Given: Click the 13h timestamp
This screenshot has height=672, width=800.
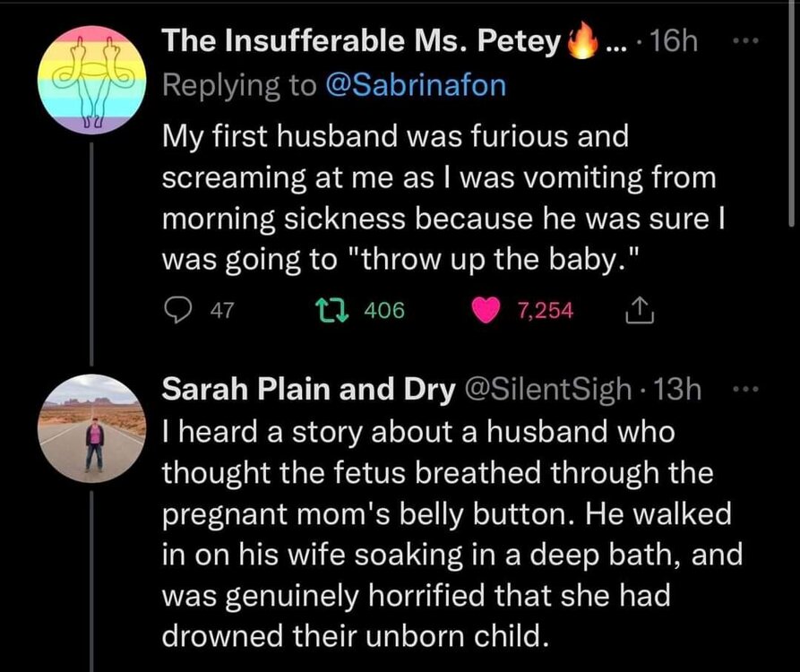Looking at the screenshot, I should point(679,389).
